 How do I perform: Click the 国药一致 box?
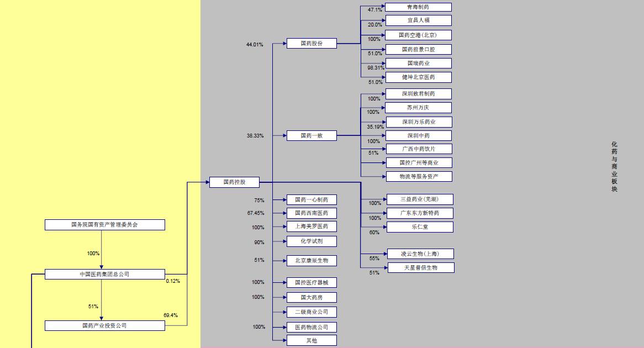(312, 135)
